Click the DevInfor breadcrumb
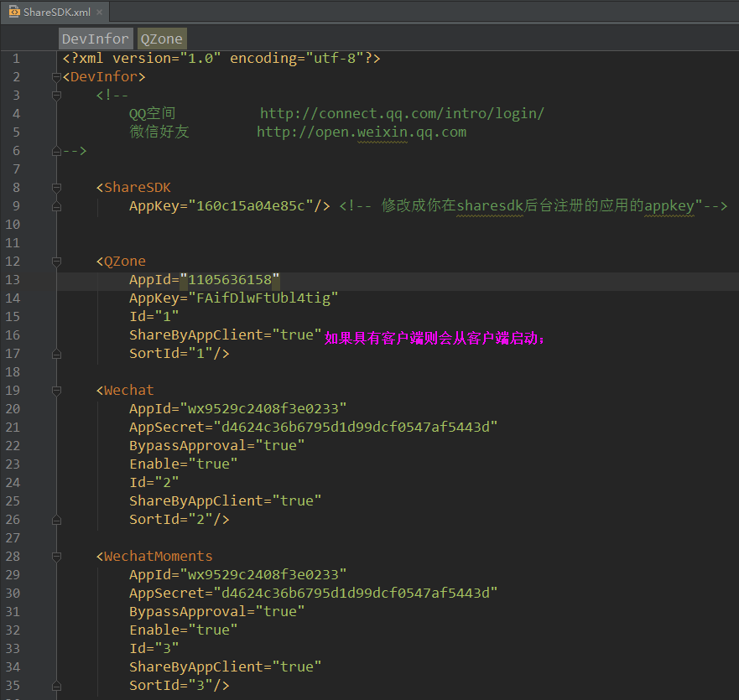 pos(96,39)
